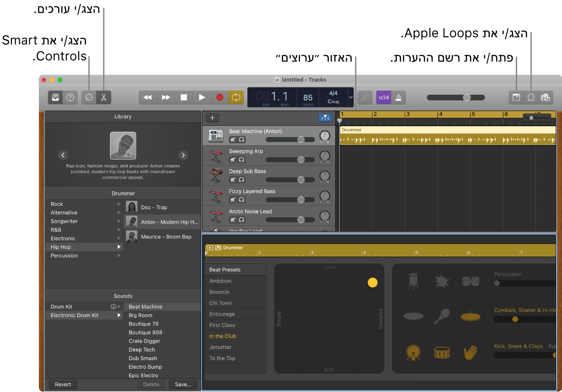Expand the Alternative drummer genre
The image size is (562, 392).
click(x=119, y=213)
